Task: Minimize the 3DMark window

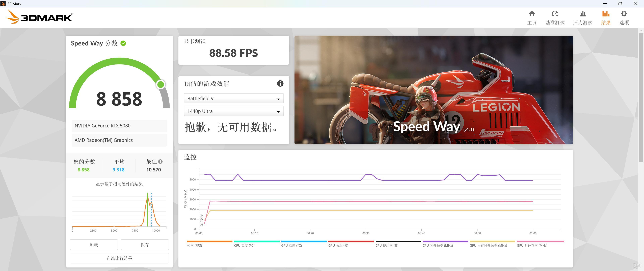Action: pyautogui.click(x=605, y=4)
